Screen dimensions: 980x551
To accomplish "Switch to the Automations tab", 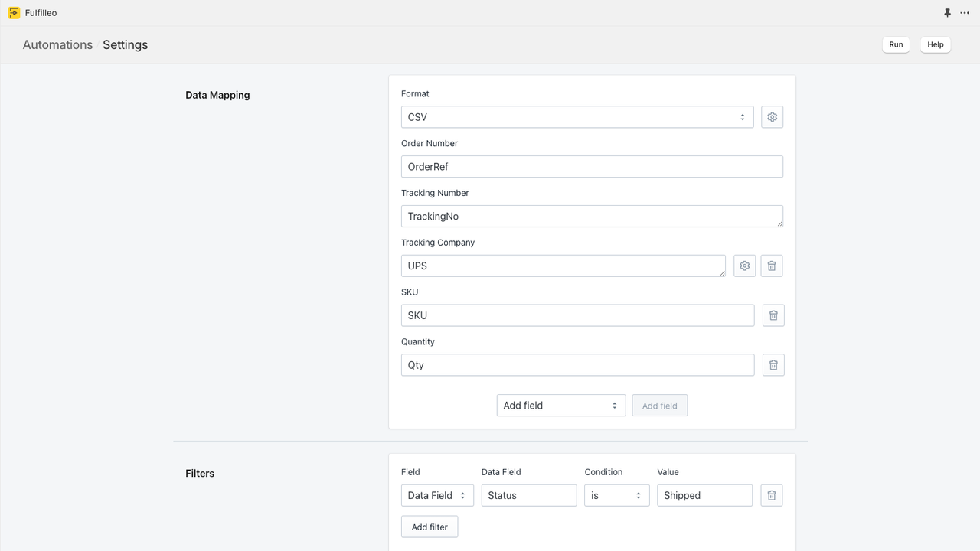I will tap(57, 44).
